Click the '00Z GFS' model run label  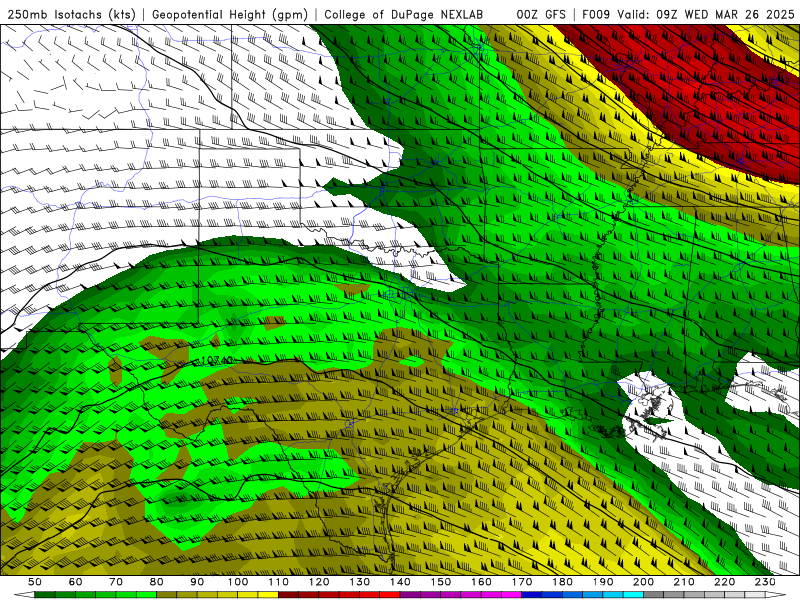(541, 15)
